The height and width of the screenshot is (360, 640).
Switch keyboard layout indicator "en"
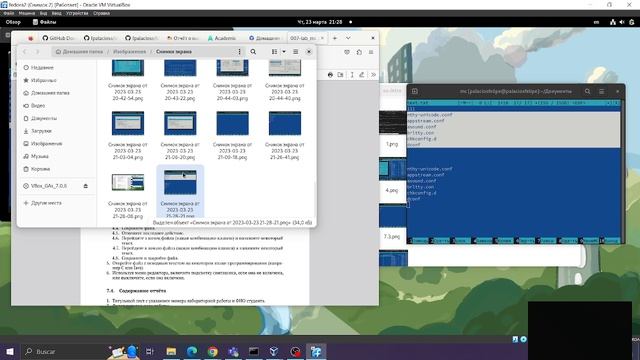tap(596, 22)
